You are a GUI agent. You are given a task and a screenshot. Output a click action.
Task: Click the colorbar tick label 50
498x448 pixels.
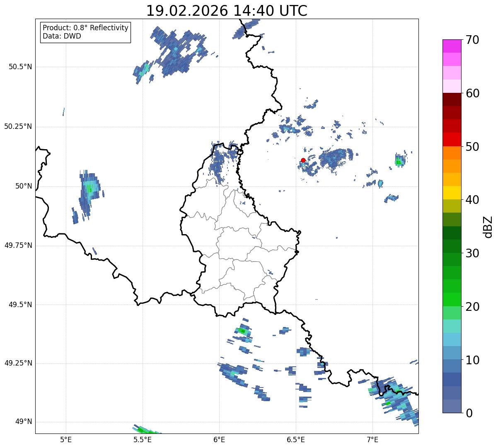[x=473, y=147]
